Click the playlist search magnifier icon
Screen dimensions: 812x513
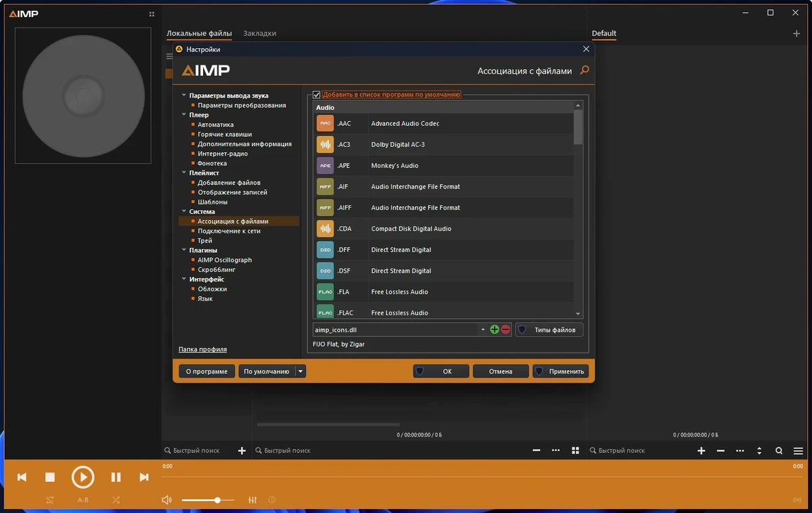[x=779, y=451]
